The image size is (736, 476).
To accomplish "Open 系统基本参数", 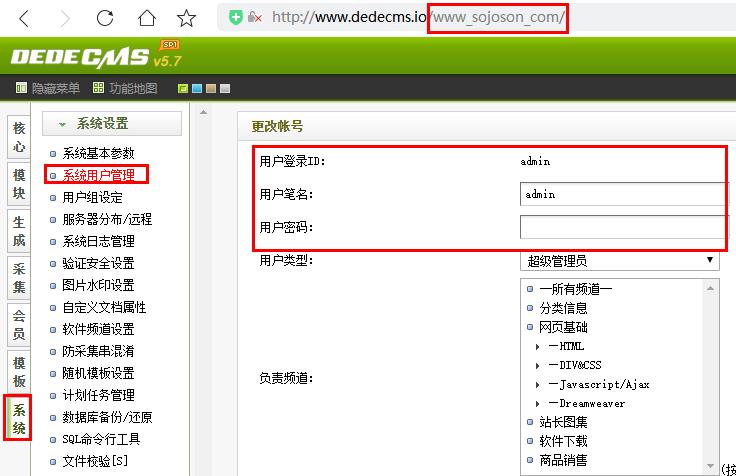I will coord(98,153).
